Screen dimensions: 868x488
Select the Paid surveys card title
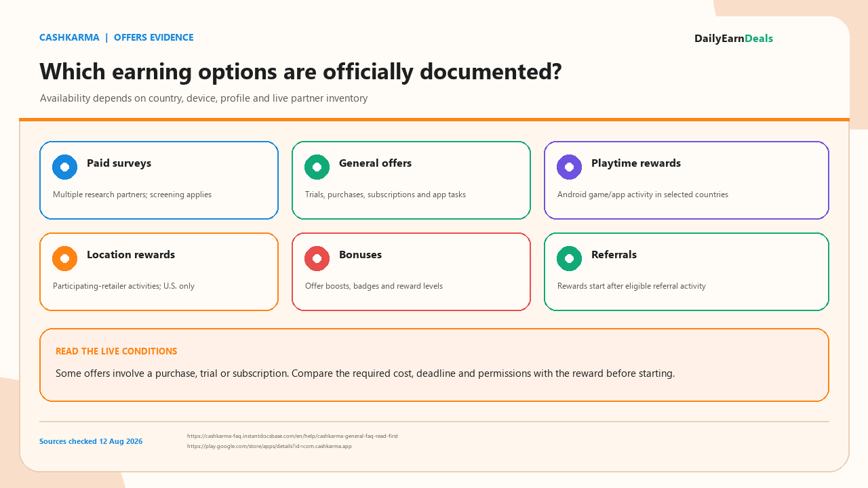coord(119,163)
